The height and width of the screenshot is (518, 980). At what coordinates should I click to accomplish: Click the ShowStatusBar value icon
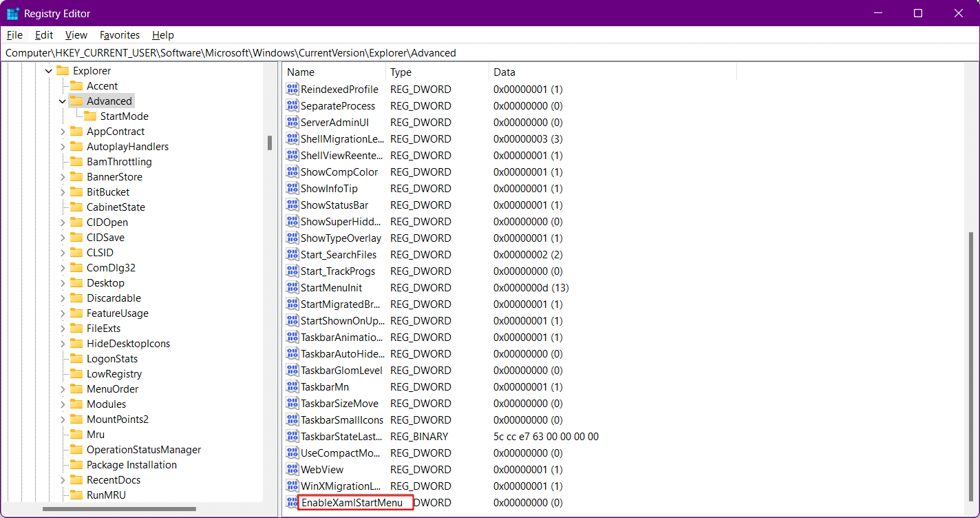pos(292,205)
